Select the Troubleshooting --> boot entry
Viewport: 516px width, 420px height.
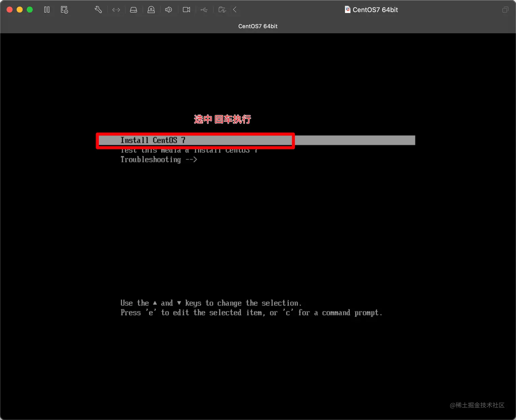pos(159,160)
